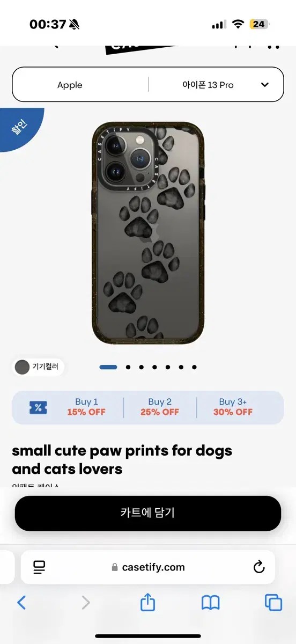296x644 pixels.
Task: Show all Safari tabs icon
Action: 273,603
